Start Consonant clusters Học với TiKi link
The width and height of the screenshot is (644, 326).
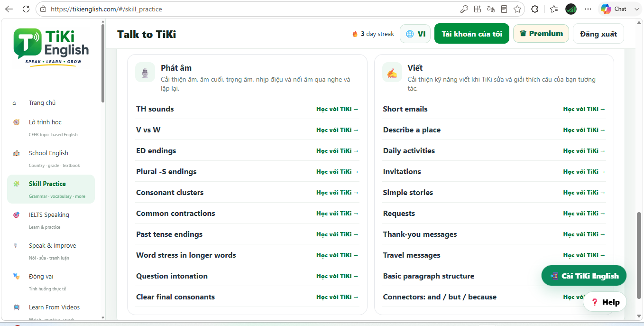click(337, 193)
